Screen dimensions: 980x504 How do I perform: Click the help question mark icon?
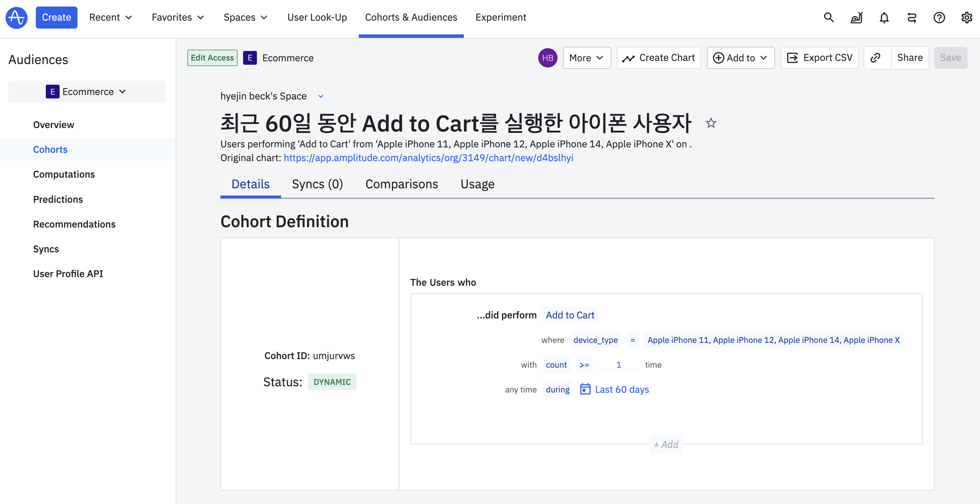click(939, 18)
